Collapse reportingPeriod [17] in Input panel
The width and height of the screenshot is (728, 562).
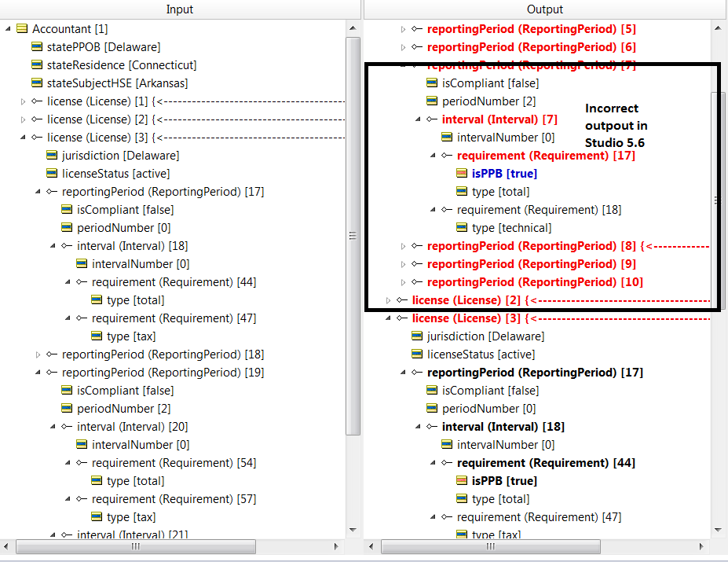click(x=38, y=192)
